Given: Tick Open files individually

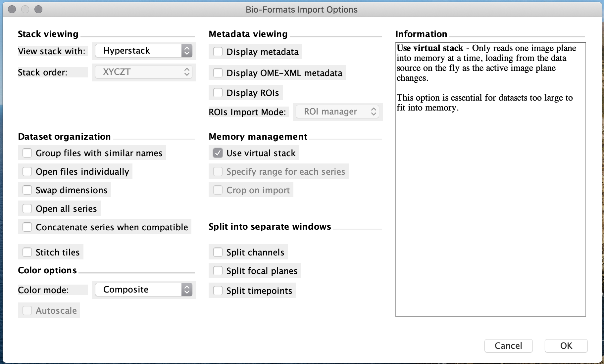Looking at the screenshot, I should [x=27, y=171].
